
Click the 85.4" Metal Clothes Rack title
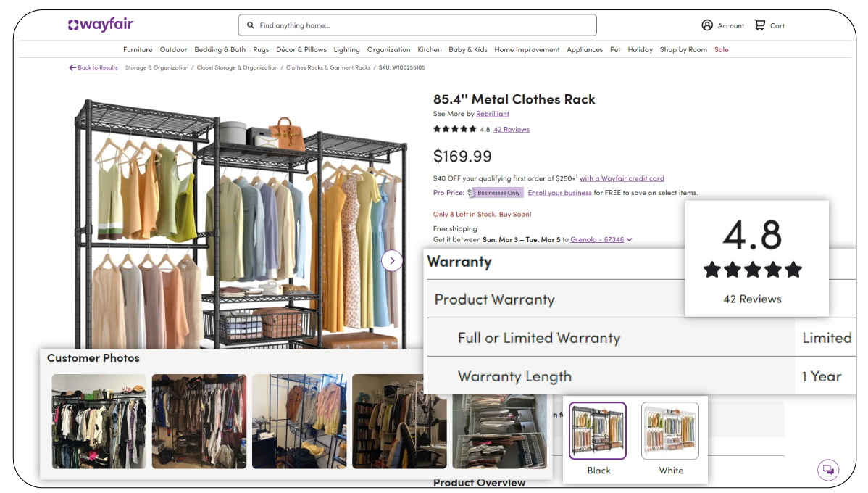[514, 99]
